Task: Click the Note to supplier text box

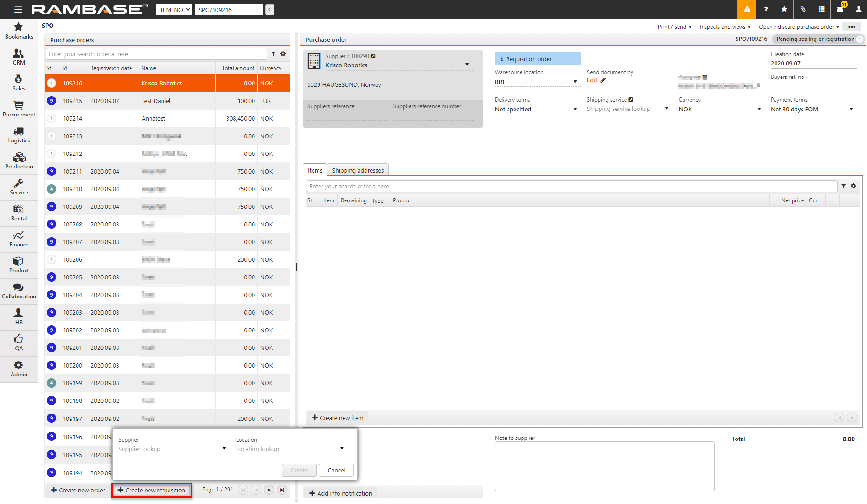Action: [604, 465]
